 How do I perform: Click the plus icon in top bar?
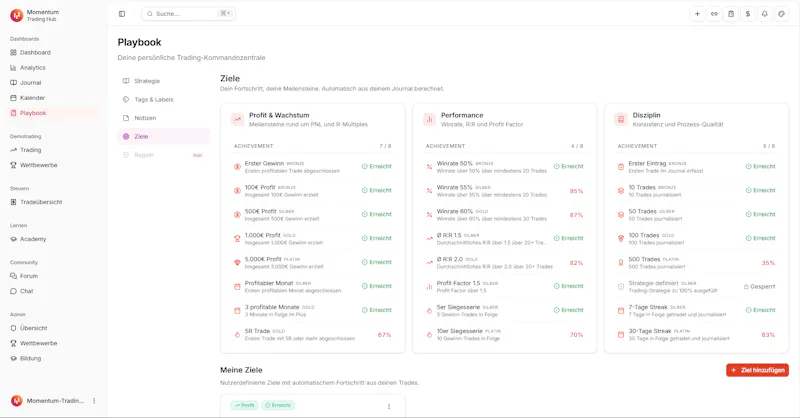[697, 14]
